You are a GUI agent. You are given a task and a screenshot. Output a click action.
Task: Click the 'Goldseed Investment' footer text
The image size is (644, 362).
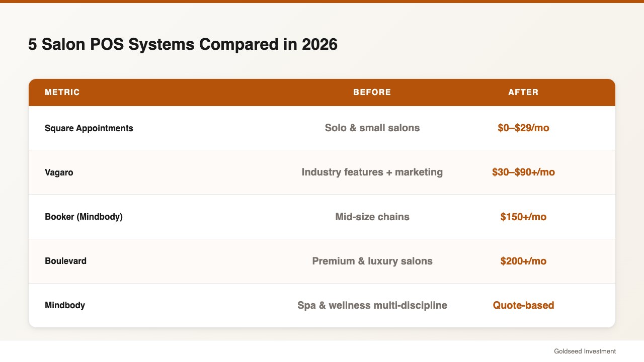(585, 351)
